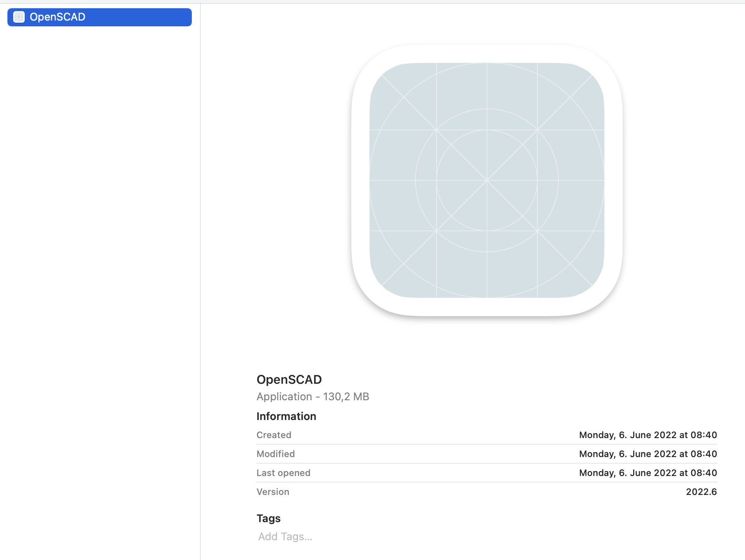Click the Add Tags input field
Image resolution: width=745 pixels, height=560 pixels.
pyautogui.click(x=285, y=536)
